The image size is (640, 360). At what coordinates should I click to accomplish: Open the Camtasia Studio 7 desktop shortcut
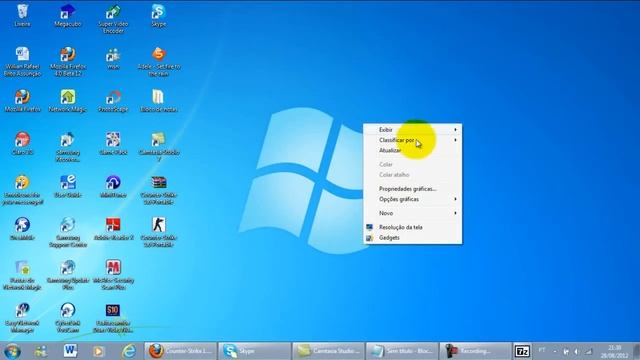(x=158, y=147)
